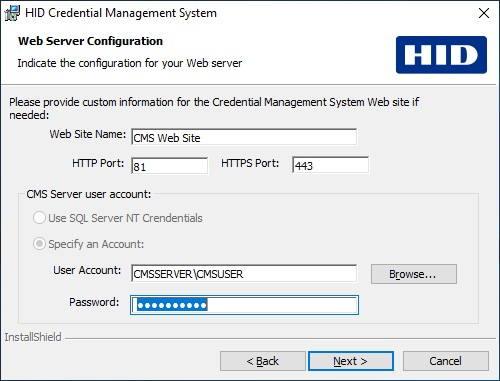
Task: Click into the HTTPS Port field showing 443
Action: click(x=330, y=165)
